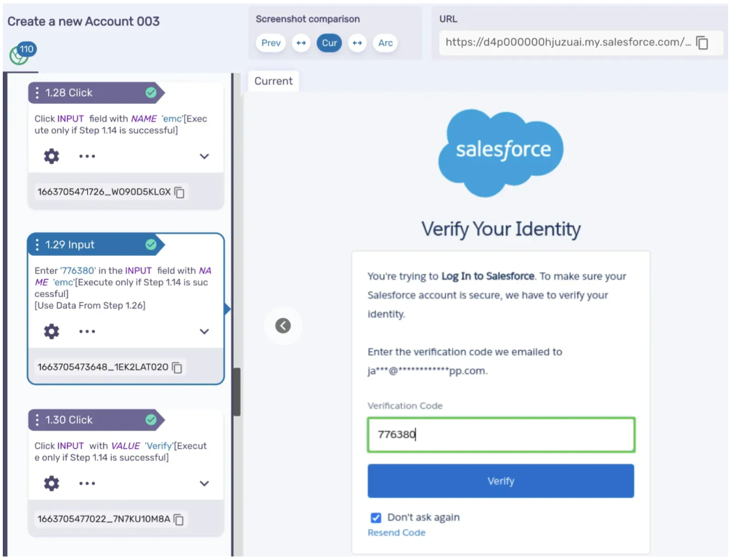Open settings gear for step 1.28 Click
731x560 pixels.
pyautogui.click(x=52, y=156)
